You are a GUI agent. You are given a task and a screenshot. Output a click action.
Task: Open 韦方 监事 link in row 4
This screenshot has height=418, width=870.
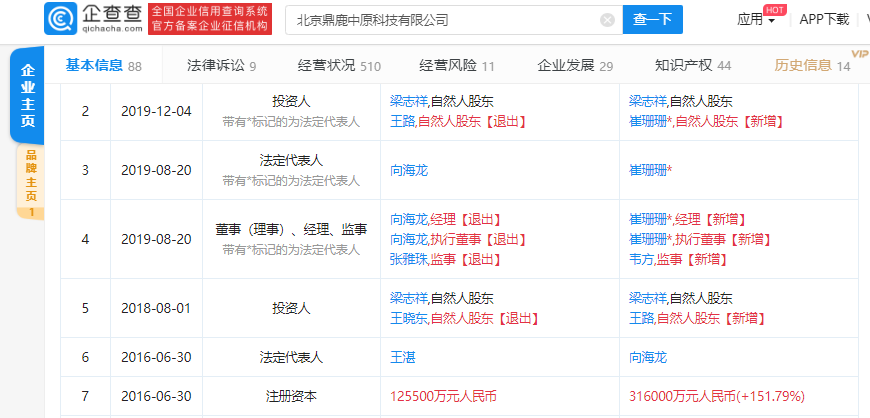(641, 259)
